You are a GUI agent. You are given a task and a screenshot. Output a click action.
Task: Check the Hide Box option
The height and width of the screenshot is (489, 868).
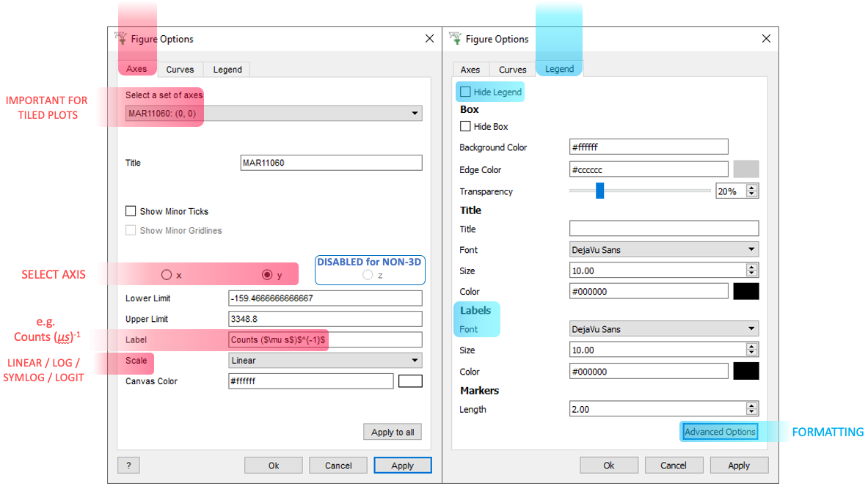pyautogui.click(x=465, y=127)
